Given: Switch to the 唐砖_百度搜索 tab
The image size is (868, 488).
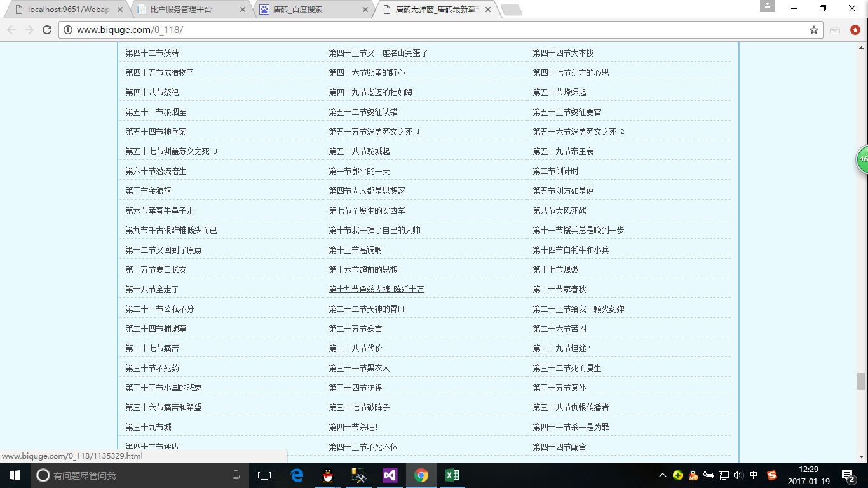Looking at the screenshot, I should point(311,10).
